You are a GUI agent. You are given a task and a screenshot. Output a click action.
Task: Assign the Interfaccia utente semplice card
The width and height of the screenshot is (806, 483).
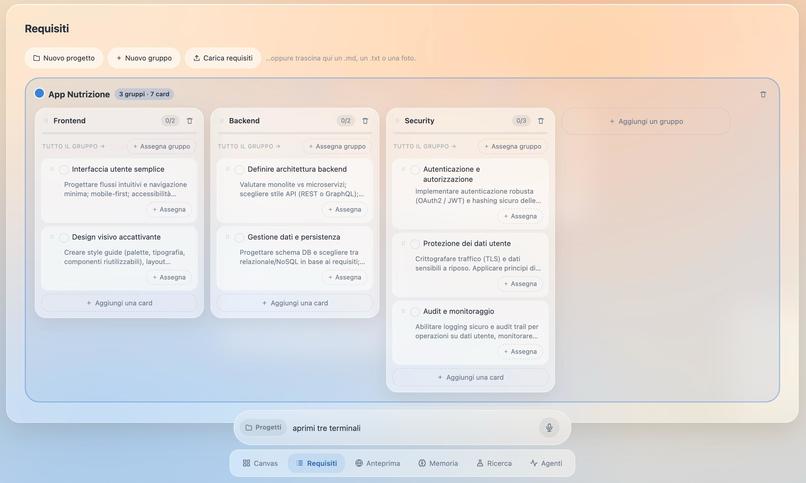(x=169, y=210)
